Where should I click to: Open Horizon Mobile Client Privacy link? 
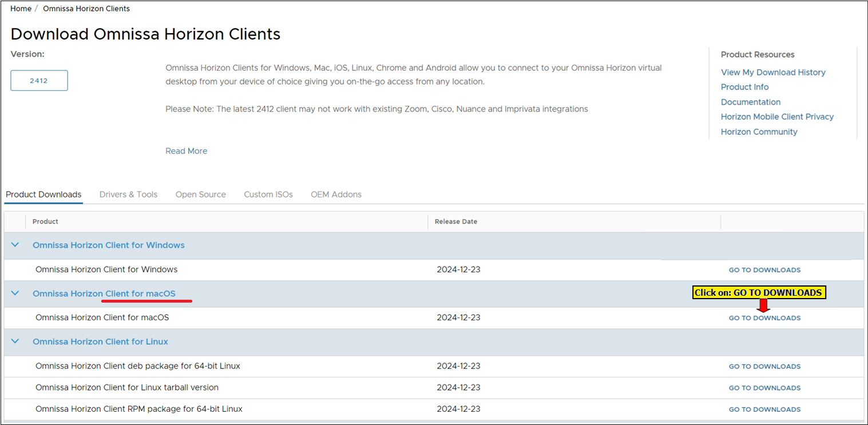[x=778, y=117]
